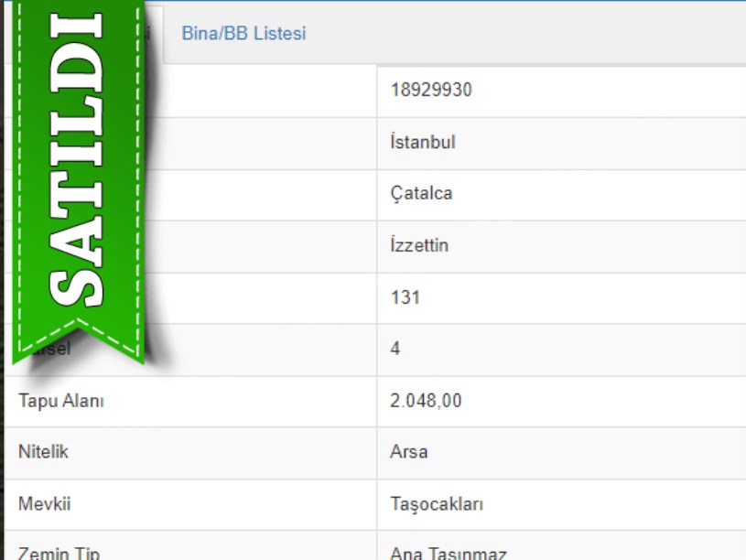The image size is (746, 560).
Task: Click the blank label cell left of İstanbul
Action: click(265, 142)
